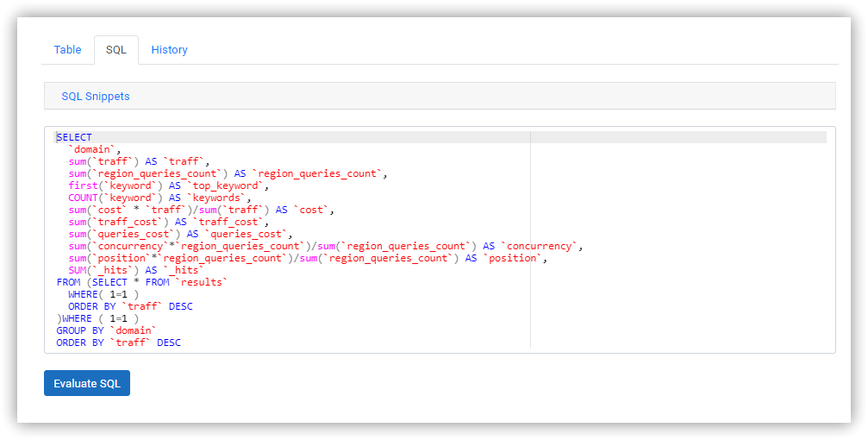
Task: Click the COUNT(`keyword`) AS `keywords` line
Action: pyautogui.click(x=160, y=198)
